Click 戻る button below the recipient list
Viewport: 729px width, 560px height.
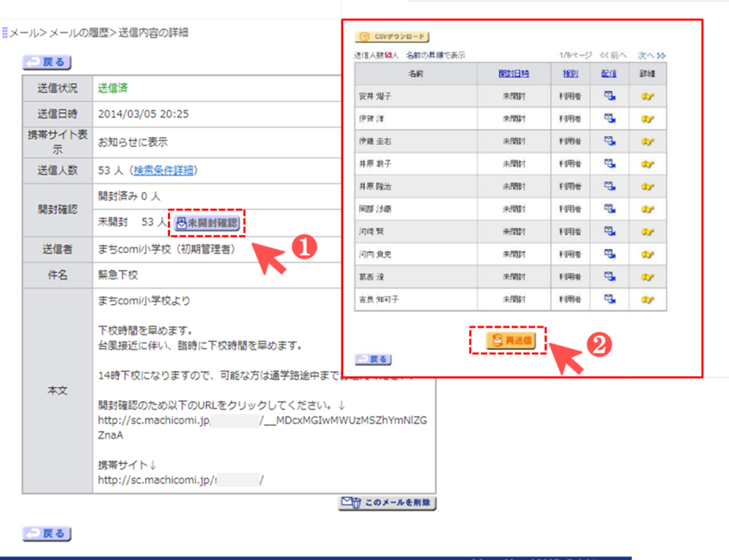[x=373, y=359]
